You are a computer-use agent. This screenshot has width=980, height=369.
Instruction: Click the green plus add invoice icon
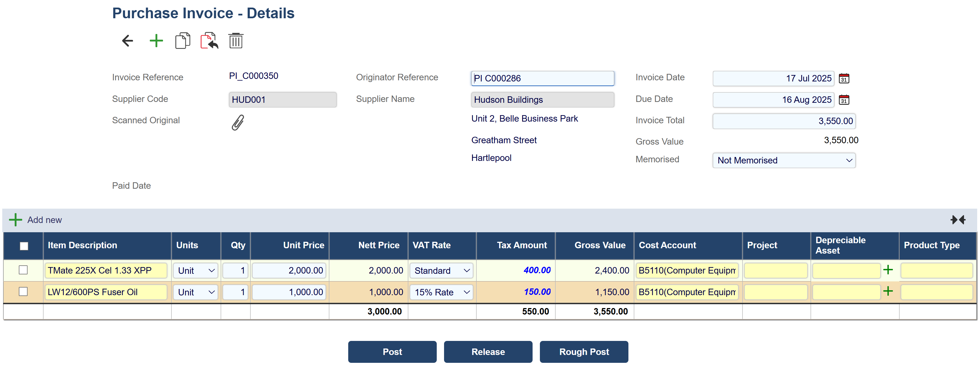point(156,41)
